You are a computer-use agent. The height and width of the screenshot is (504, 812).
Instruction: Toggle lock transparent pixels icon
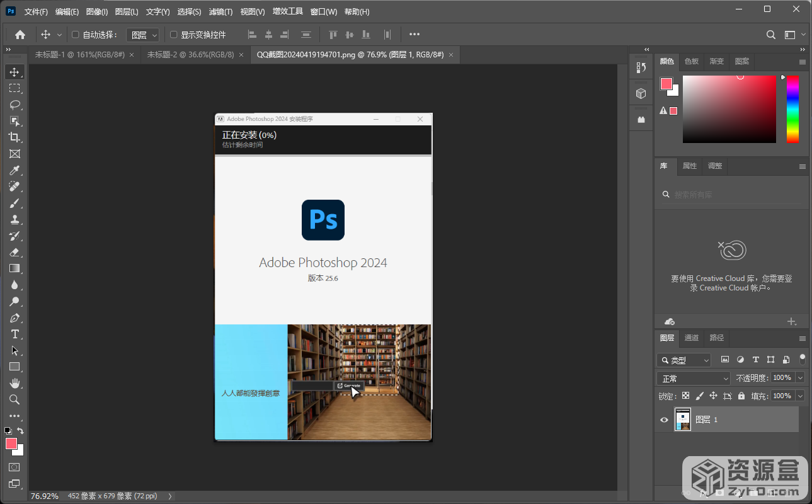pyautogui.click(x=686, y=396)
